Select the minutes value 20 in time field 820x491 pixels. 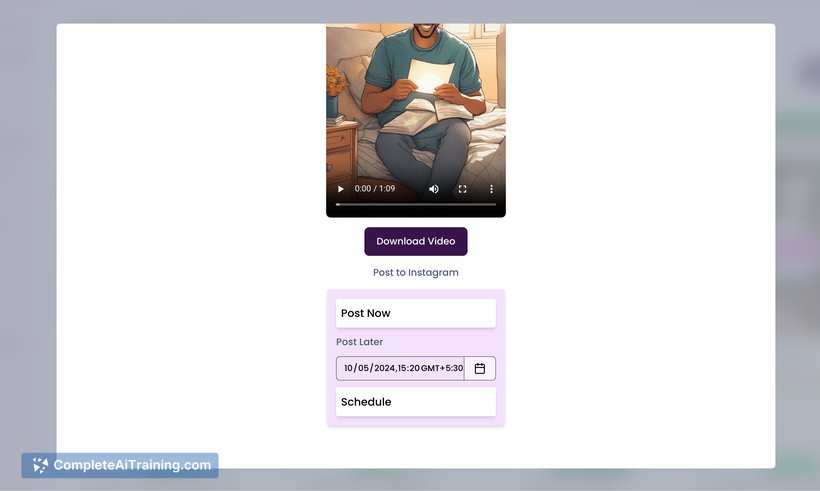(x=414, y=369)
